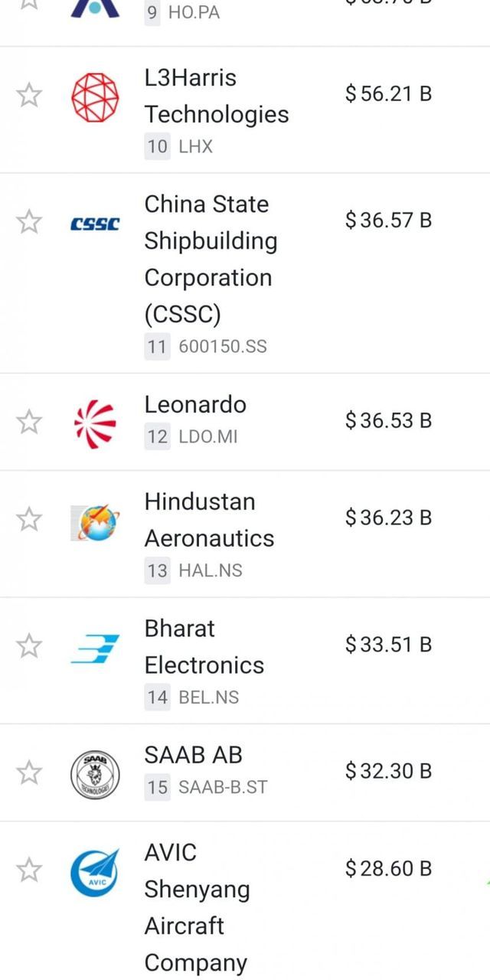This screenshot has height=980, width=490.
Task: Click the L3Harris Technologies red logo
Action: click(x=95, y=97)
